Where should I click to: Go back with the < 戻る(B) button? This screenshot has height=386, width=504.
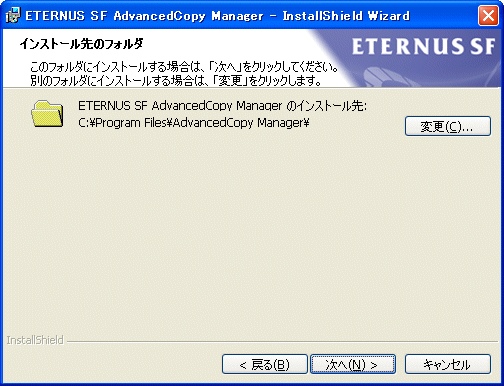click(265, 364)
